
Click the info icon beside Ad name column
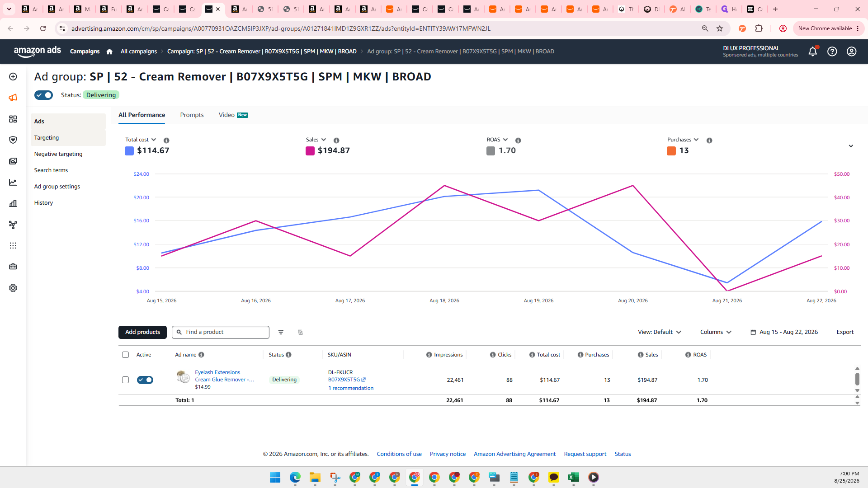(201, 355)
